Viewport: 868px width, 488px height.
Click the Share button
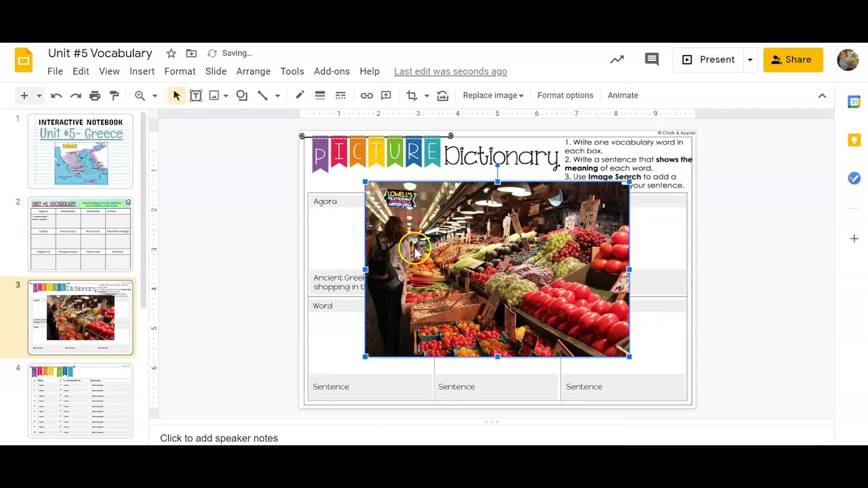pyautogui.click(x=793, y=60)
